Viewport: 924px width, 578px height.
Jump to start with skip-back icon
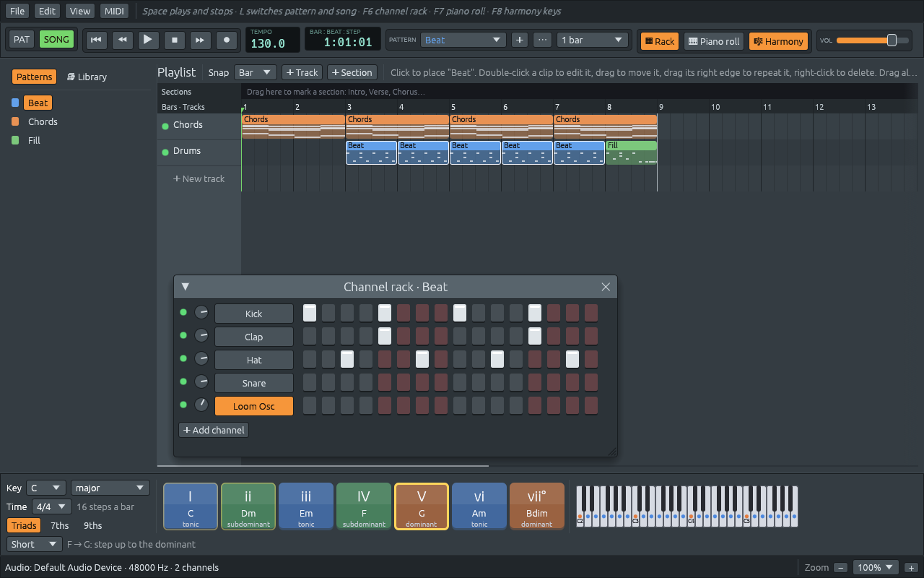96,40
